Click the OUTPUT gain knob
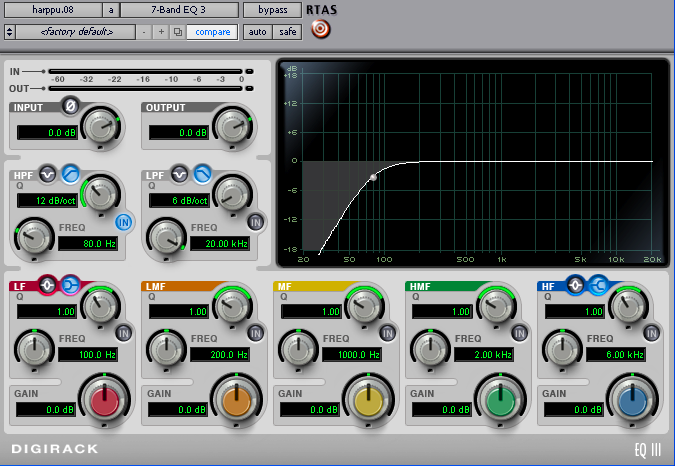 233,126
